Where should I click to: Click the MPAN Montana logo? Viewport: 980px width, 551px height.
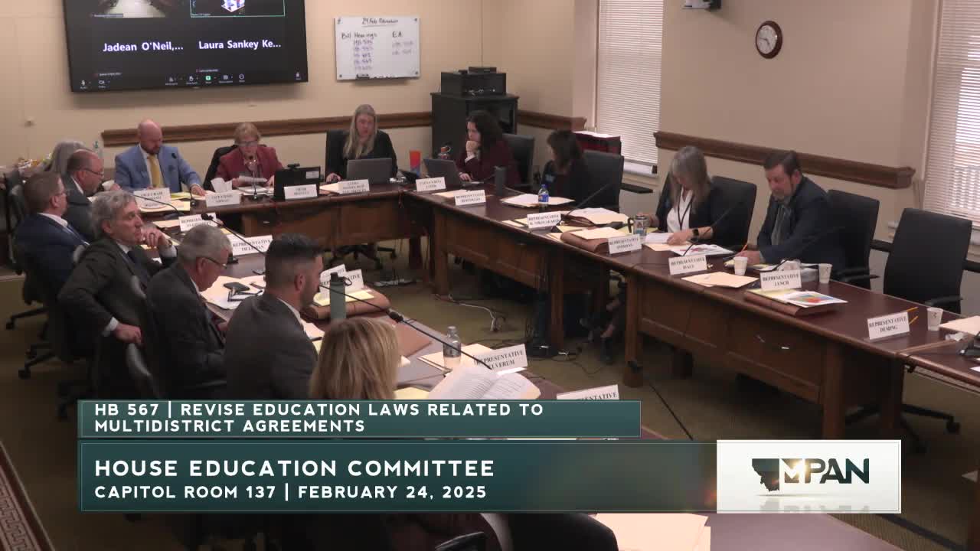(808, 475)
